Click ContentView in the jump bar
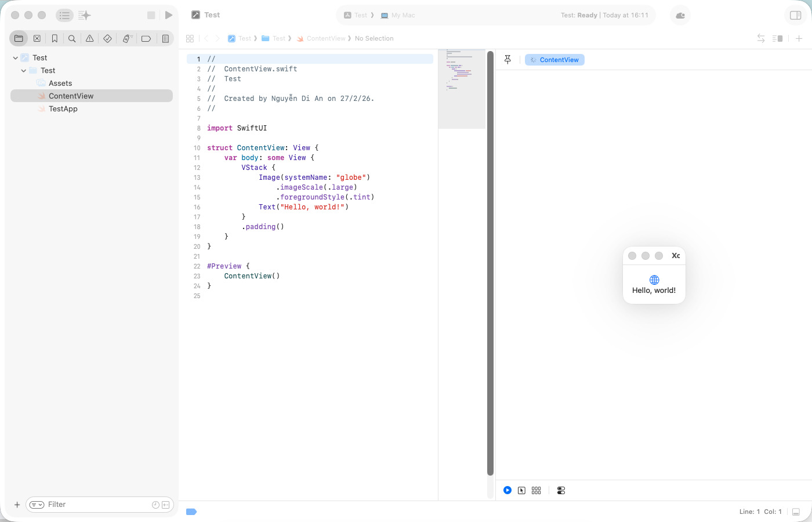Screen dimensions: 812x522 325,38
